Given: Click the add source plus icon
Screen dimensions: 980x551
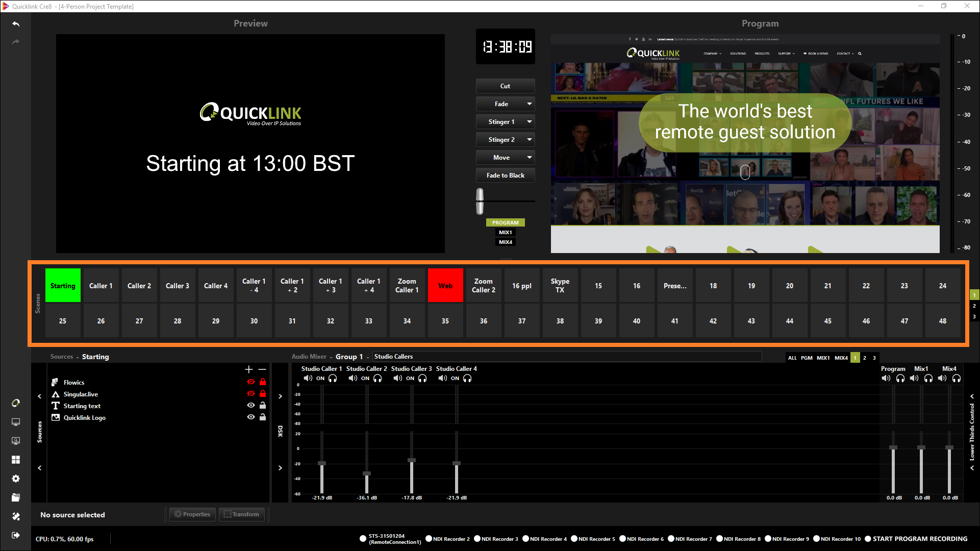Looking at the screenshot, I should pos(249,369).
